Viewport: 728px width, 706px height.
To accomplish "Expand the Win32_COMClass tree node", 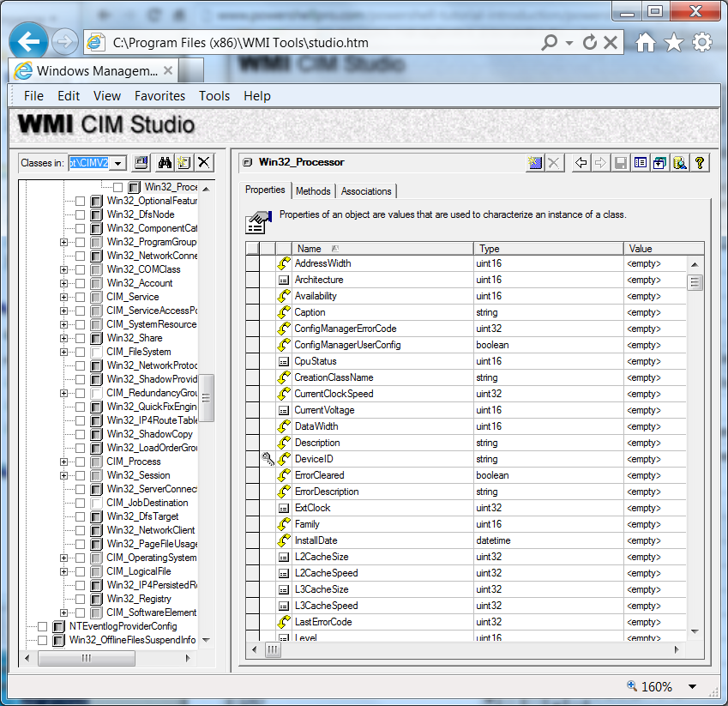I will pos(64,269).
